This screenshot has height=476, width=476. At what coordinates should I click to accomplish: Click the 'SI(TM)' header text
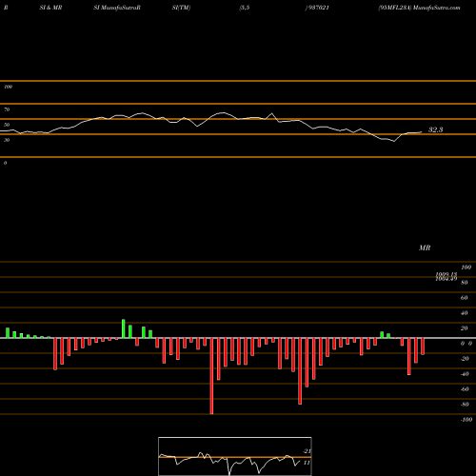point(181,8)
